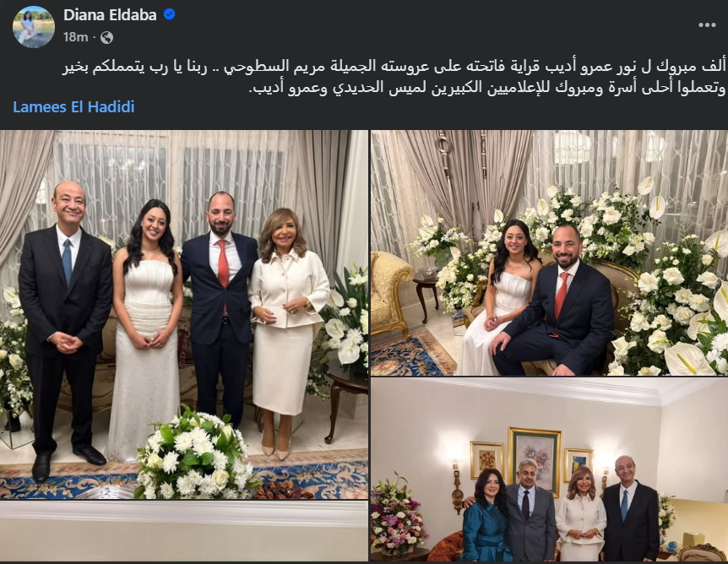The width and height of the screenshot is (728, 564).
Task: Click the Diana Eldaba author name
Action: [110, 15]
